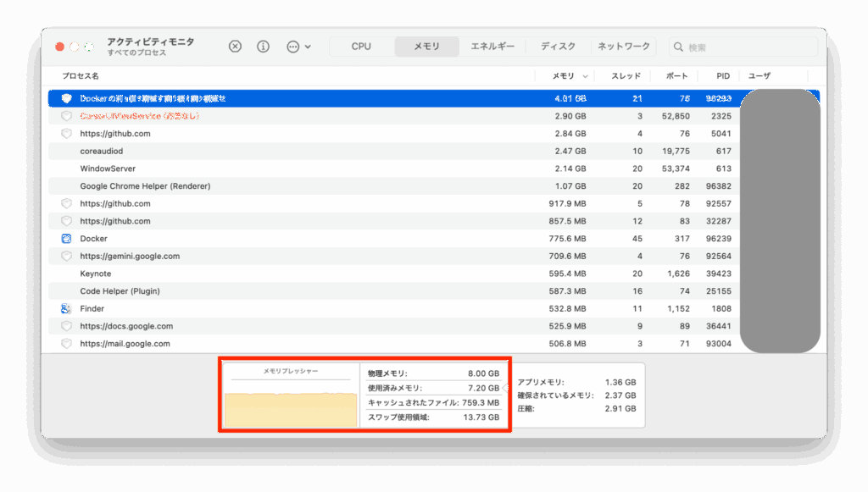This screenshot has width=868, height=492.
Task: Click shield icon beside https://docs.google.com
Action: tap(66, 326)
